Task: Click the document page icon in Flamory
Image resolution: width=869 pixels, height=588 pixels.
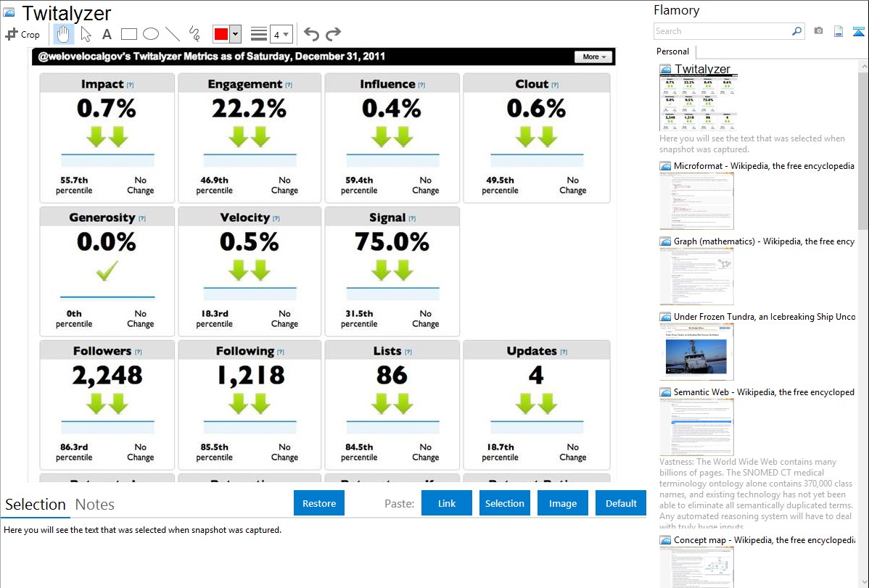Action: [x=839, y=31]
